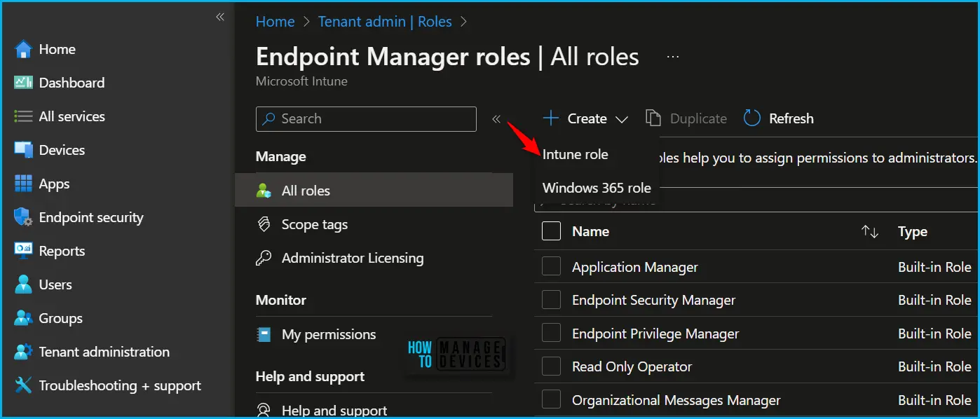The image size is (980, 419).
Task: Click the Endpoint security shield icon
Action: pyautogui.click(x=23, y=217)
